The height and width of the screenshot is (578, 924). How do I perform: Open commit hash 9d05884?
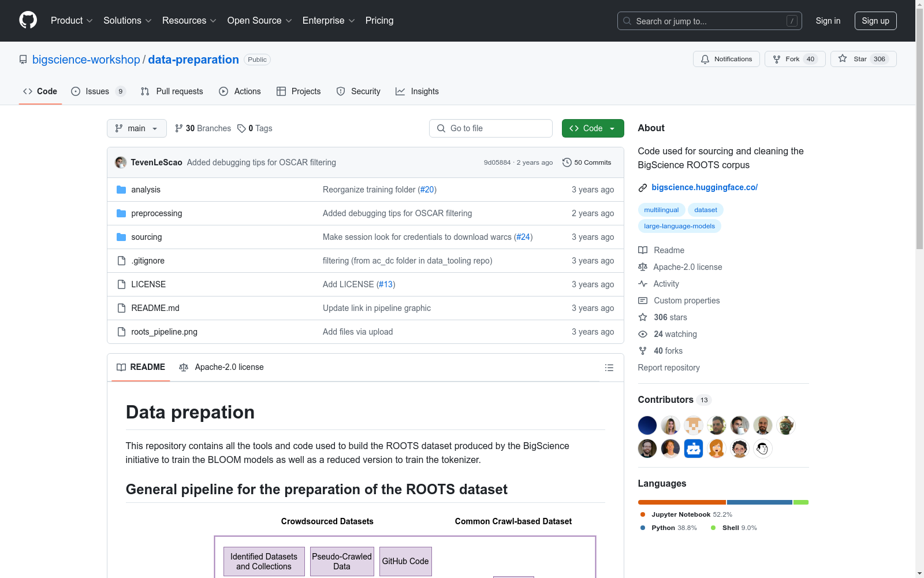pyautogui.click(x=497, y=162)
